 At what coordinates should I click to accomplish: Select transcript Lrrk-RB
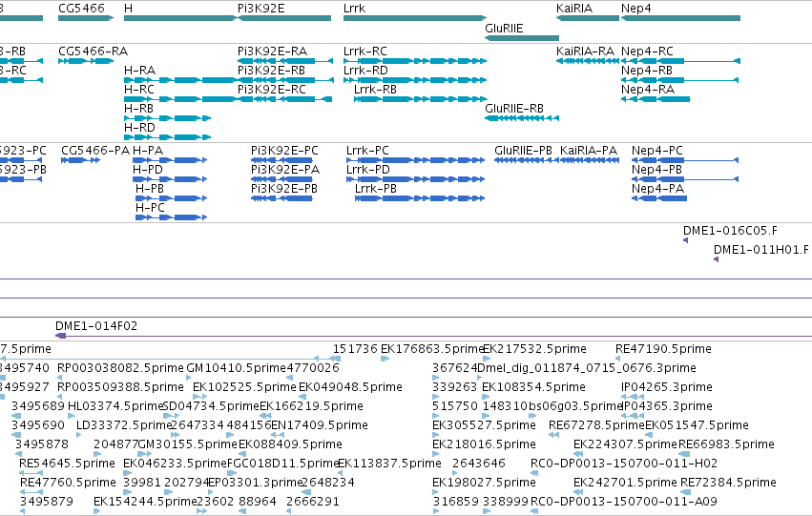coord(421,99)
